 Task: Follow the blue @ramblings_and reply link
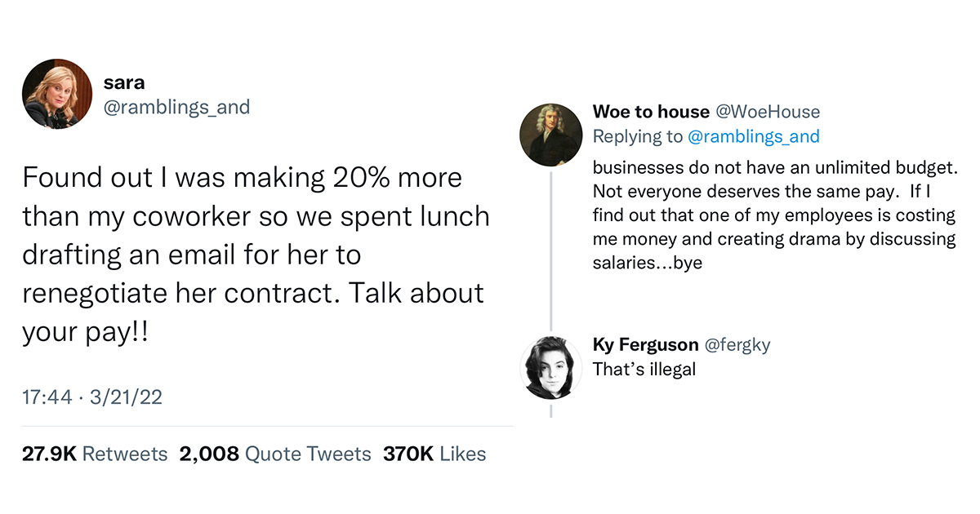(754, 136)
